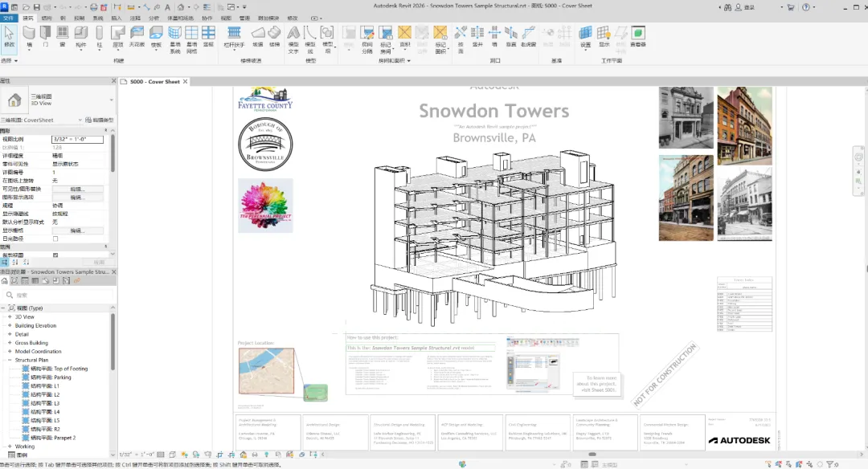This screenshot has height=469, width=868.
Task: Click the Show work plane icon
Action: pos(604,36)
